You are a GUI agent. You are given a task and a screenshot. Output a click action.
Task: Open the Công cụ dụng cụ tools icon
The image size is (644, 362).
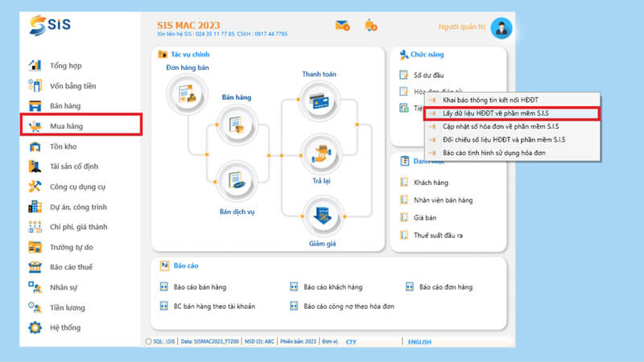pyautogui.click(x=35, y=187)
